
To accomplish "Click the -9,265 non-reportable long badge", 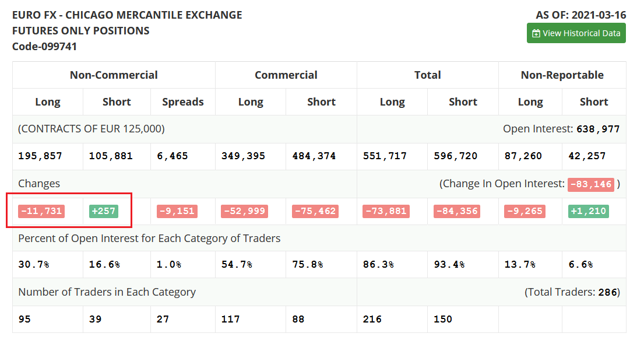I will pos(525,211).
